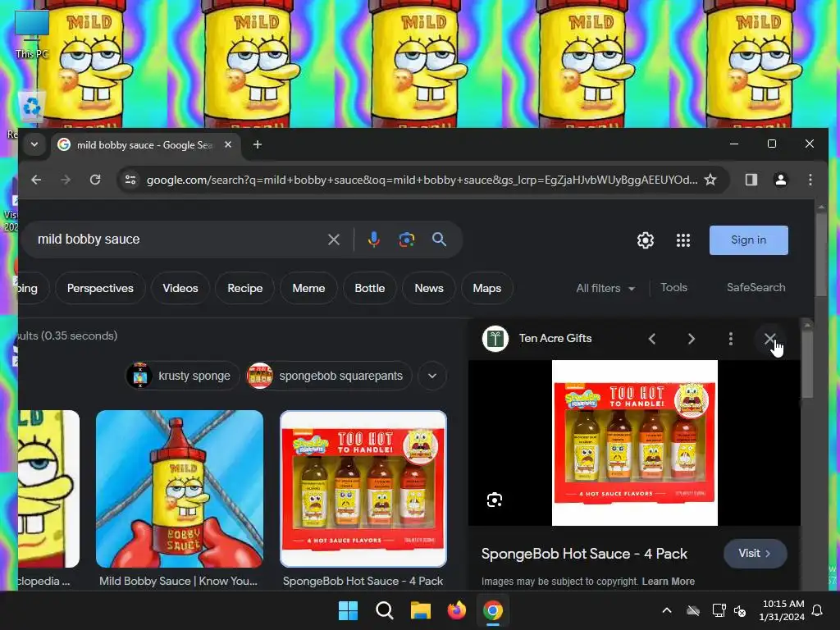
Task: Open taskbar Search
Action: [x=384, y=610]
